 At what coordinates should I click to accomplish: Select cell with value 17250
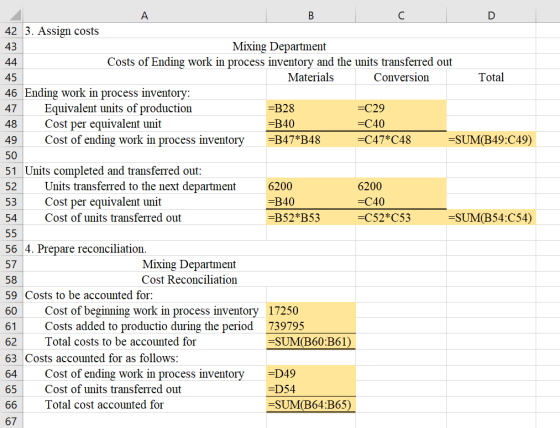tap(311, 311)
